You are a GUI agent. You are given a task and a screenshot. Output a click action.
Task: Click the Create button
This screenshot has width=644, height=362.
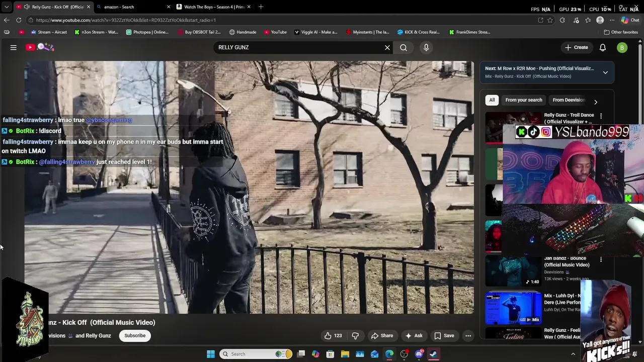pyautogui.click(x=576, y=47)
